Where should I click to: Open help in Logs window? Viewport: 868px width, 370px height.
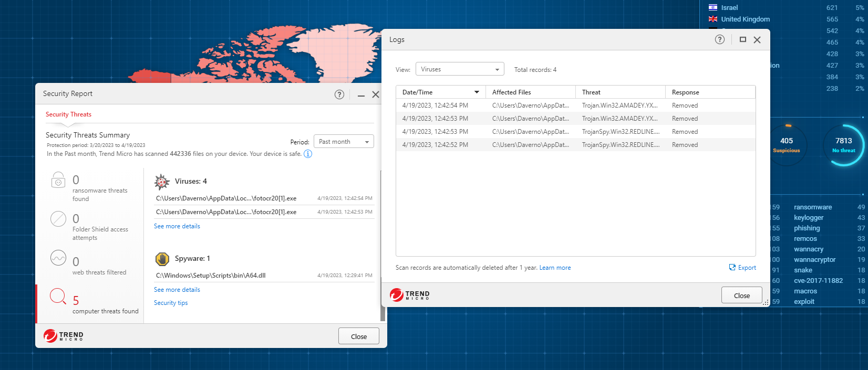point(720,39)
